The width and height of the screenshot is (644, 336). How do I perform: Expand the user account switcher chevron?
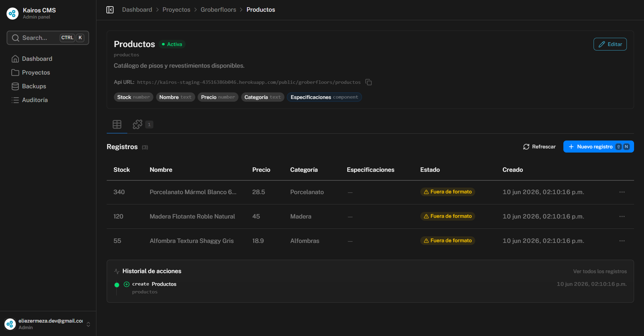(88, 324)
